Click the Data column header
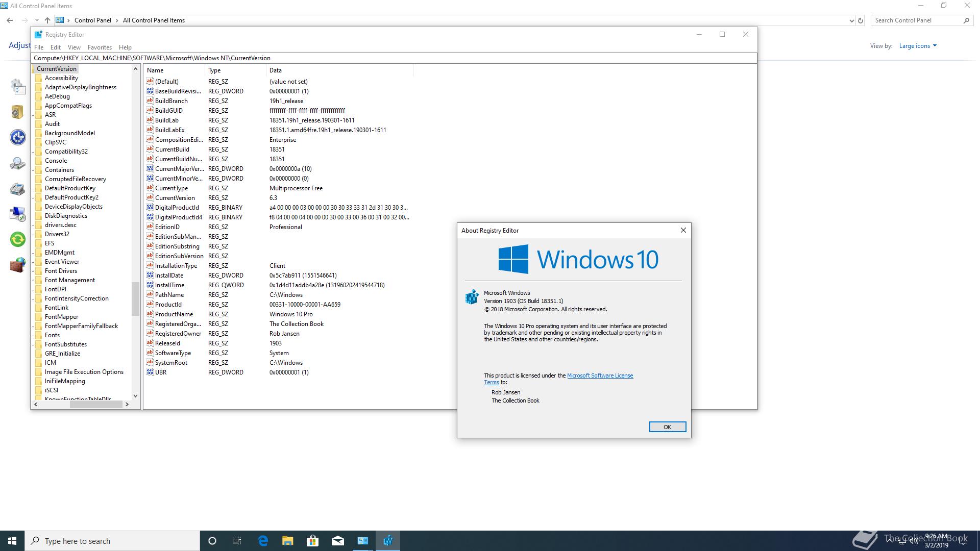 pos(339,70)
